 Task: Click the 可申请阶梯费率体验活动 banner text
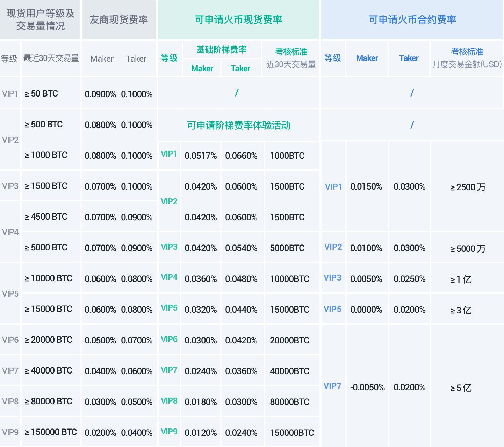pyautogui.click(x=239, y=125)
